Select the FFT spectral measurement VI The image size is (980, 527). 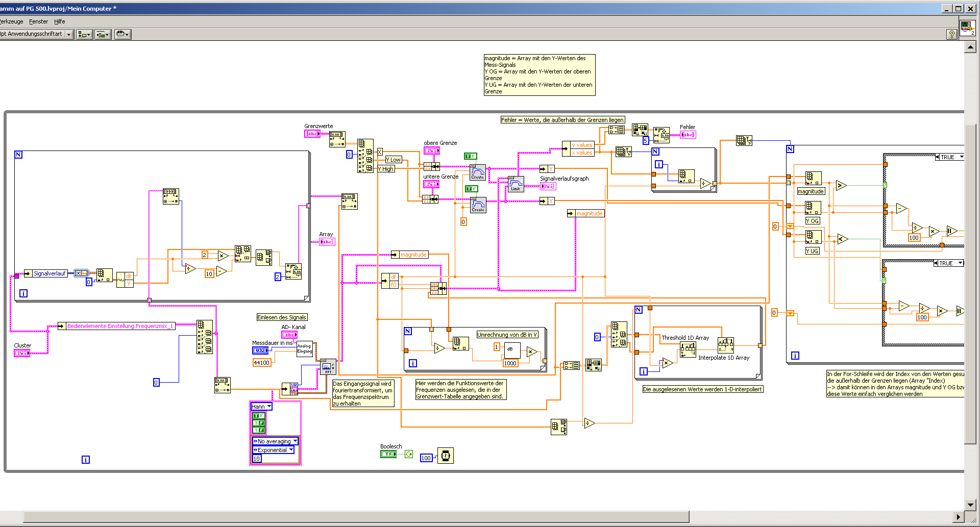(328, 367)
